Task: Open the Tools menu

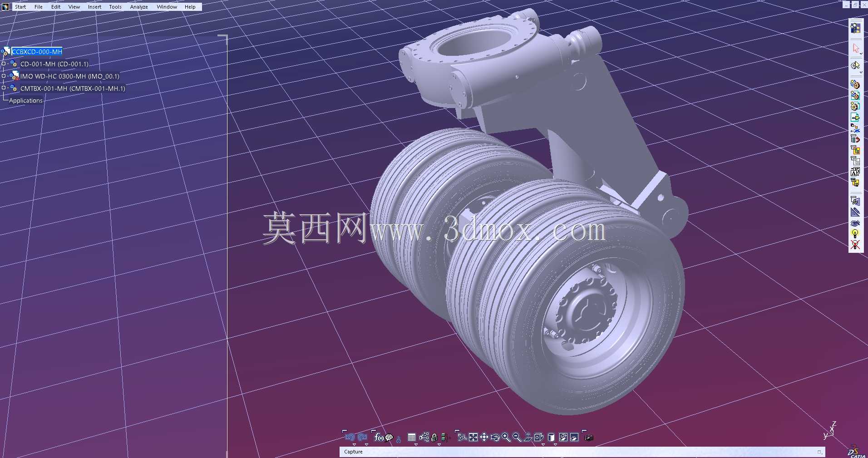Action: [x=115, y=7]
